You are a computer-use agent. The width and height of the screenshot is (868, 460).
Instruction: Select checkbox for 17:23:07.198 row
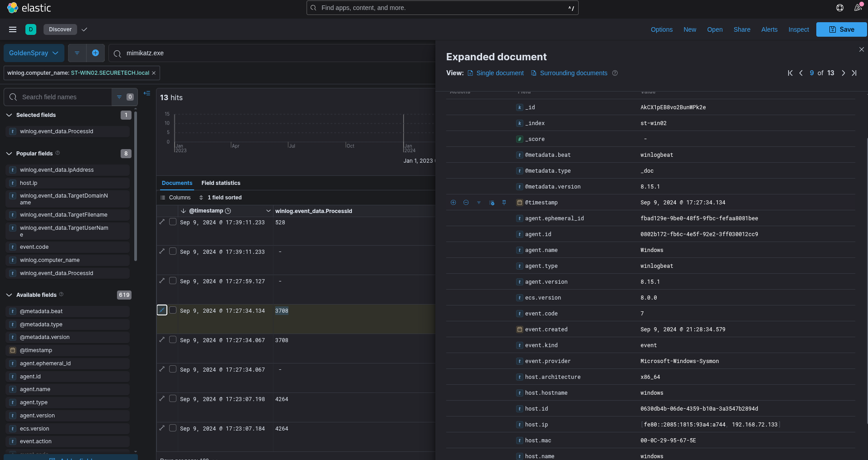(x=173, y=398)
